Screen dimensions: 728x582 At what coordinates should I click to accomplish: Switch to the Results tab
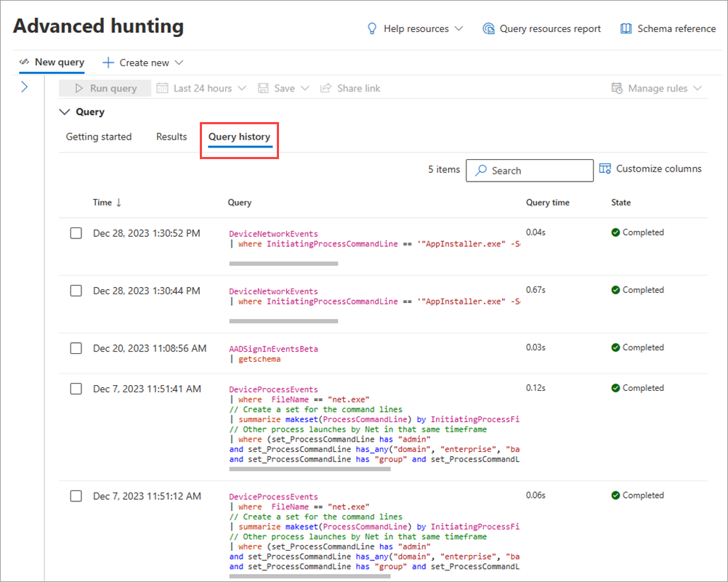tap(171, 137)
